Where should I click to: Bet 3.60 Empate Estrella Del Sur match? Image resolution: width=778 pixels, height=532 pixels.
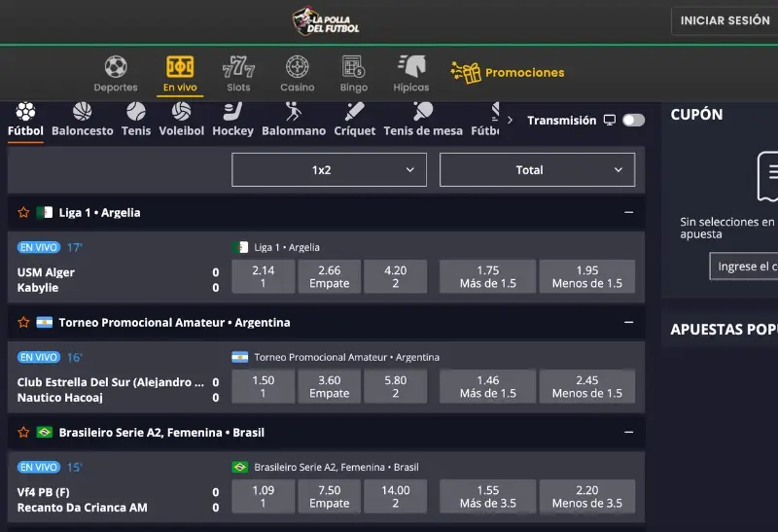(330, 386)
